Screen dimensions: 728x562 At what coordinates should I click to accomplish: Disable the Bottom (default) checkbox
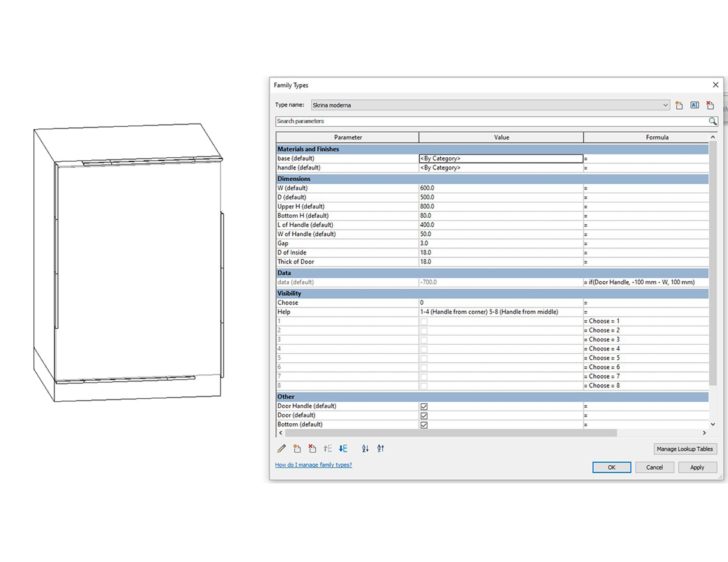424,425
